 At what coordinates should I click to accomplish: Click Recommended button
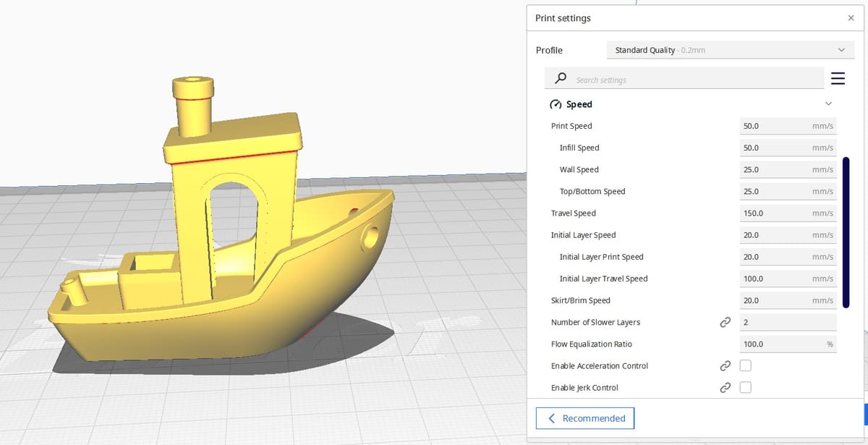pos(584,418)
